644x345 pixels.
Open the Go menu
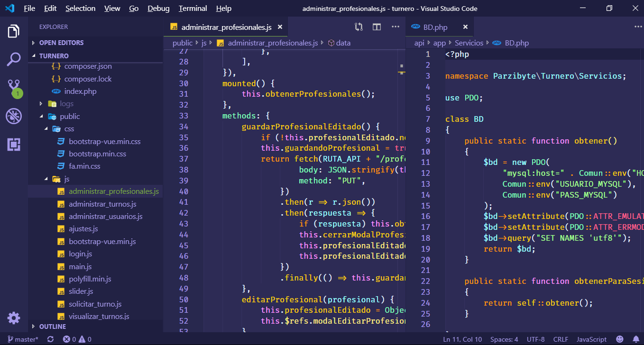[x=134, y=9]
